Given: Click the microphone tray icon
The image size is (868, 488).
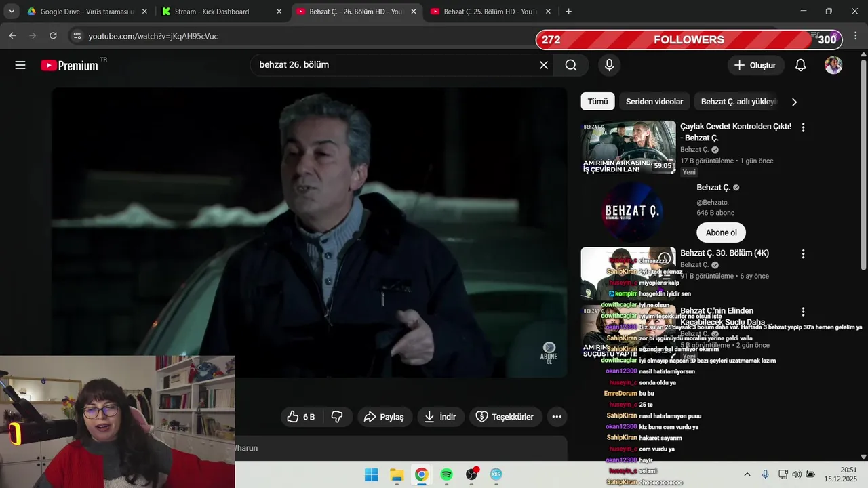Looking at the screenshot, I should (x=765, y=474).
